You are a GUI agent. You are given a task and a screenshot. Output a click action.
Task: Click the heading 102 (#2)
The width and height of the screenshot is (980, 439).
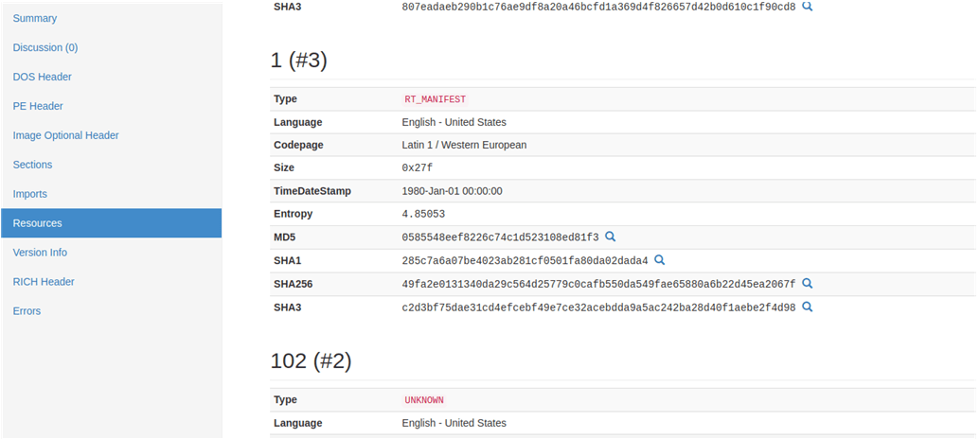[311, 360]
